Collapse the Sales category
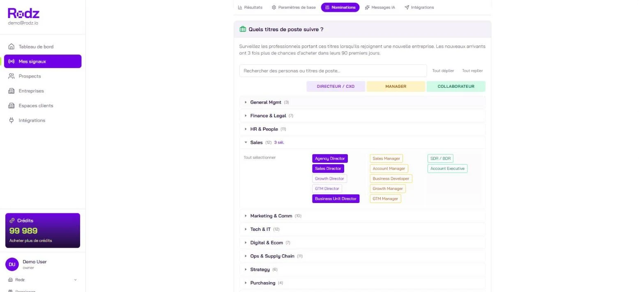Image resolution: width=644 pixels, height=292 pixels. tap(362, 143)
